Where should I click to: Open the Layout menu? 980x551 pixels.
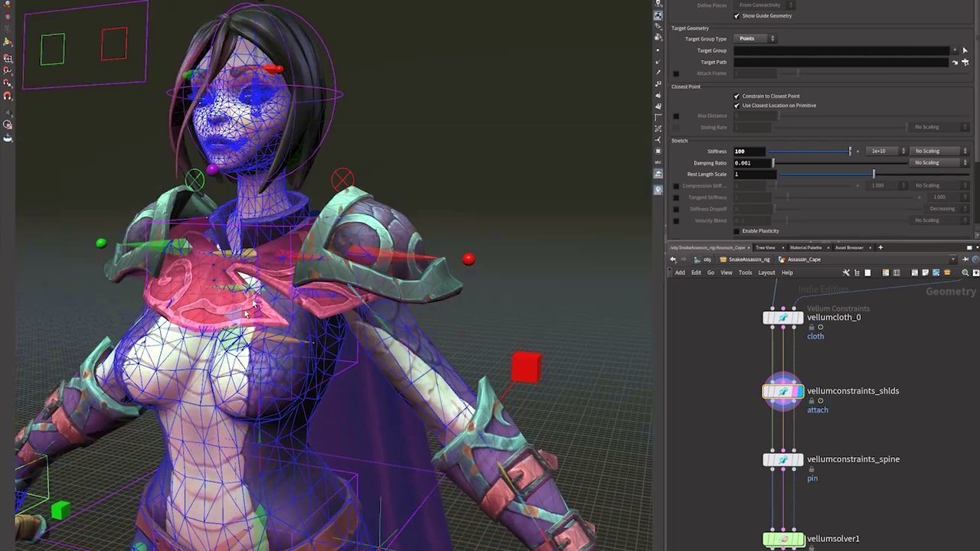click(766, 272)
